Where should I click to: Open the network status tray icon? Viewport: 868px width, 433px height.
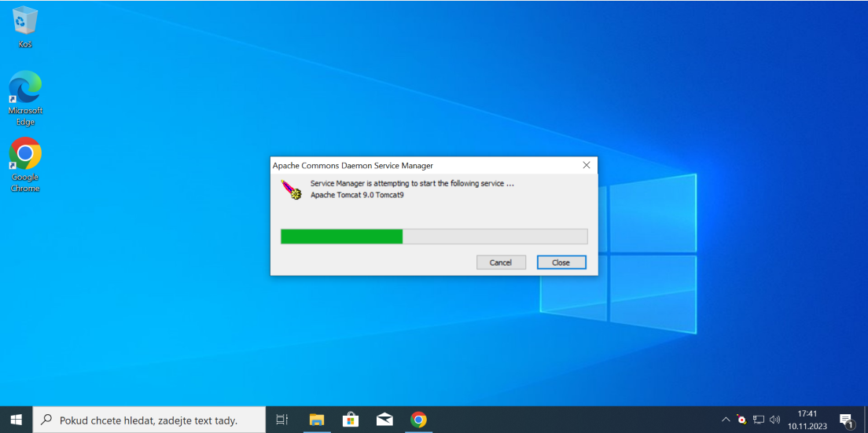(759, 420)
